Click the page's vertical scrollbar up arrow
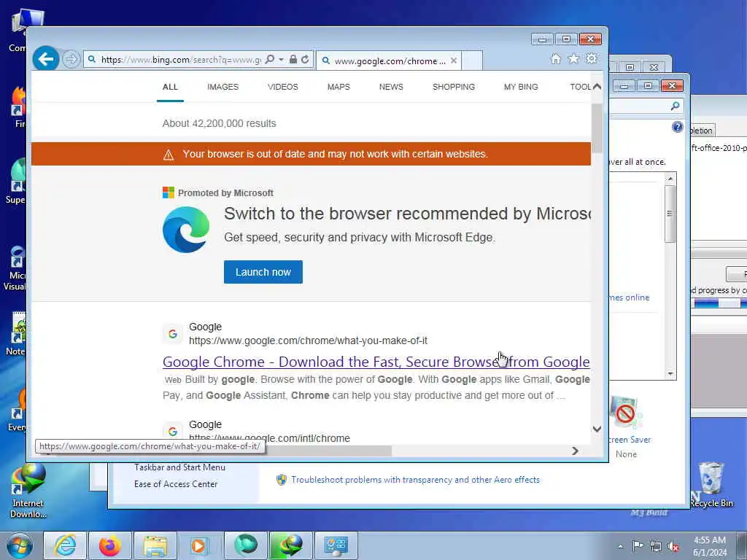Screen dimensions: 747x560 [x=597, y=86]
